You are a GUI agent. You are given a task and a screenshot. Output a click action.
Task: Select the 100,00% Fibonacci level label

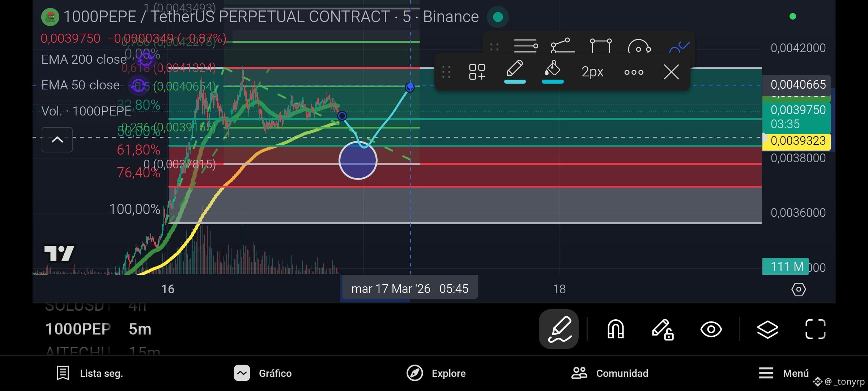pyautogui.click(x=135, y=209)
